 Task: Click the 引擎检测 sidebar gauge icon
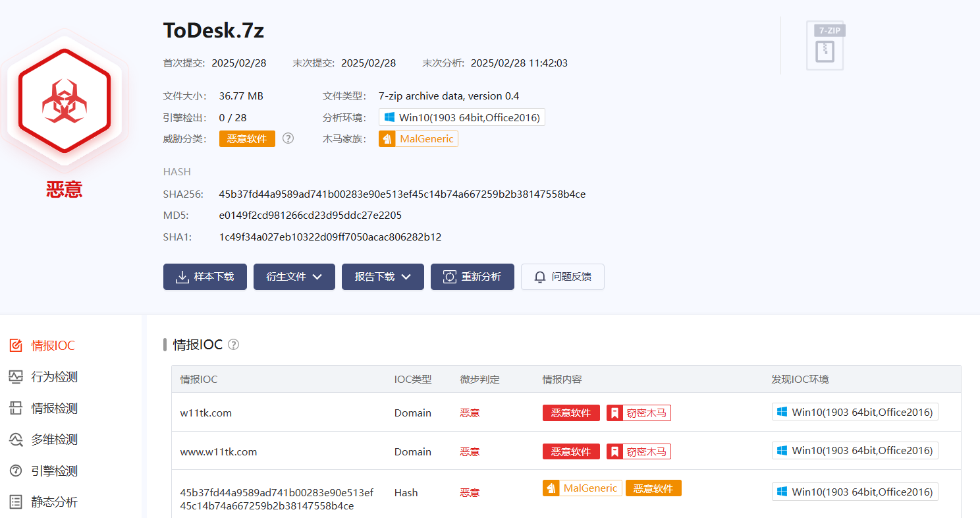pos(16,471)
